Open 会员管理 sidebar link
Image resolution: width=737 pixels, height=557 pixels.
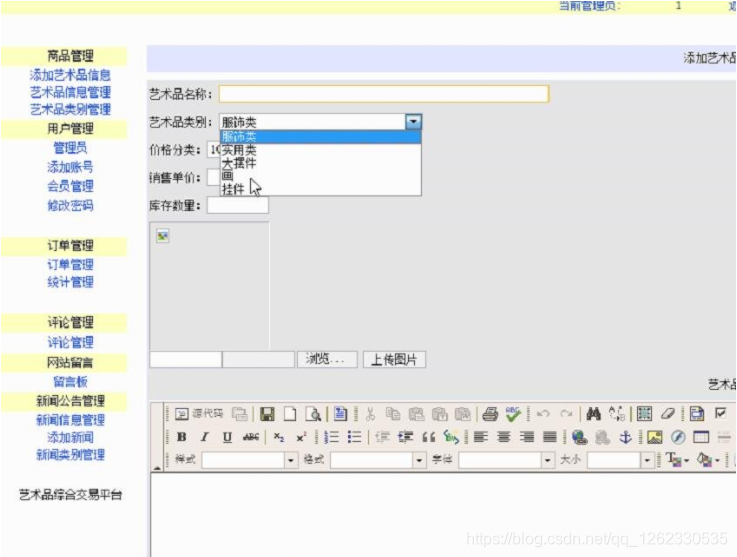(x=70, y=186)
